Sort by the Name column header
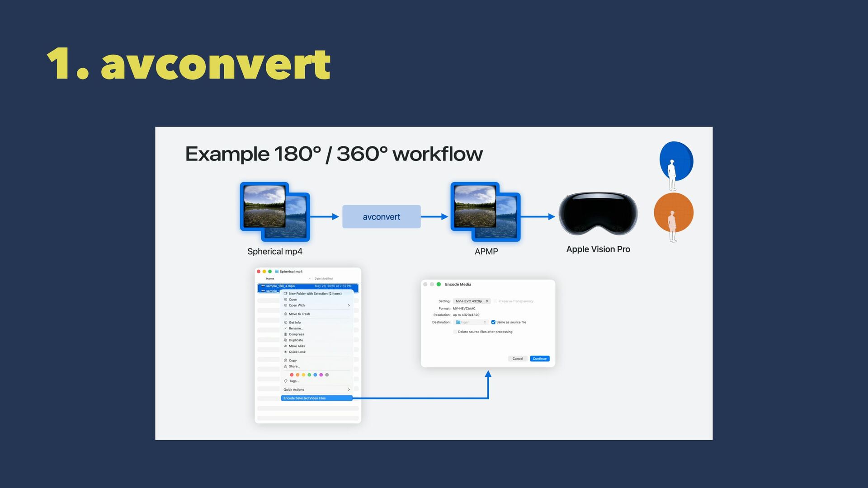Image resolution: width=868 pixels, height=488 pixels. coord(270,279)
